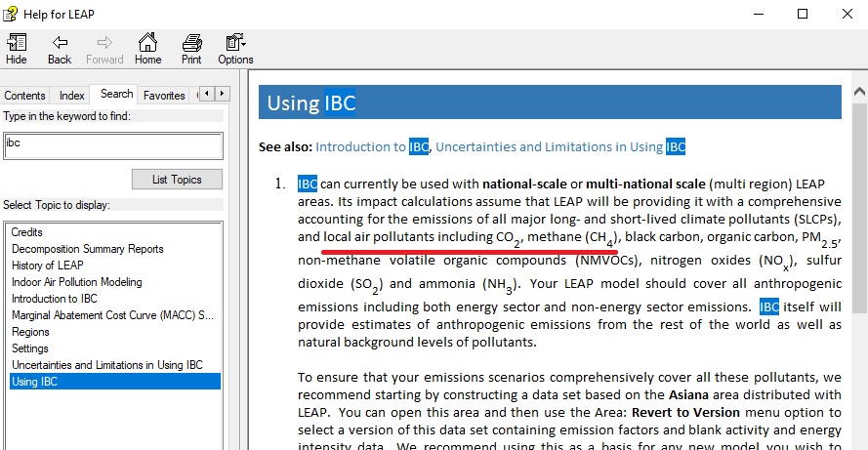Focus the keyword search input field
This screenshot has width=868, height=450.
(x=113, y=145)
